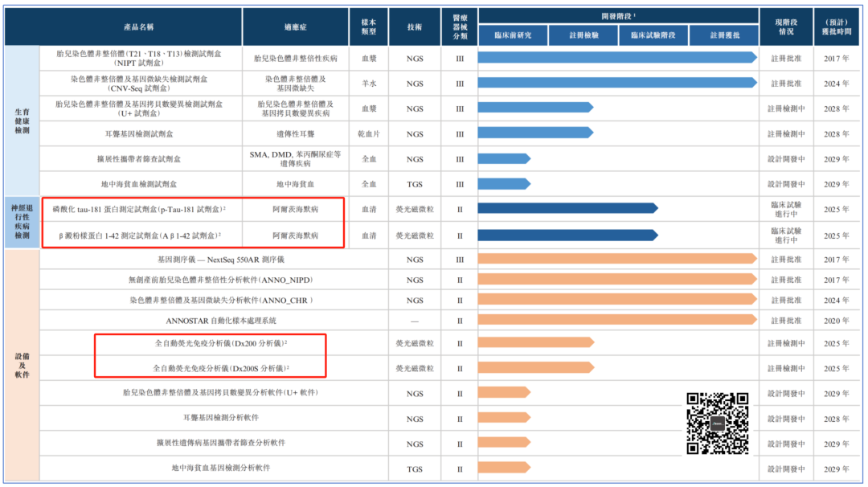Viewport: 868px width, 487px height.
Task: Click the 醫療器械分類 column header
Action: pos(460,27)
